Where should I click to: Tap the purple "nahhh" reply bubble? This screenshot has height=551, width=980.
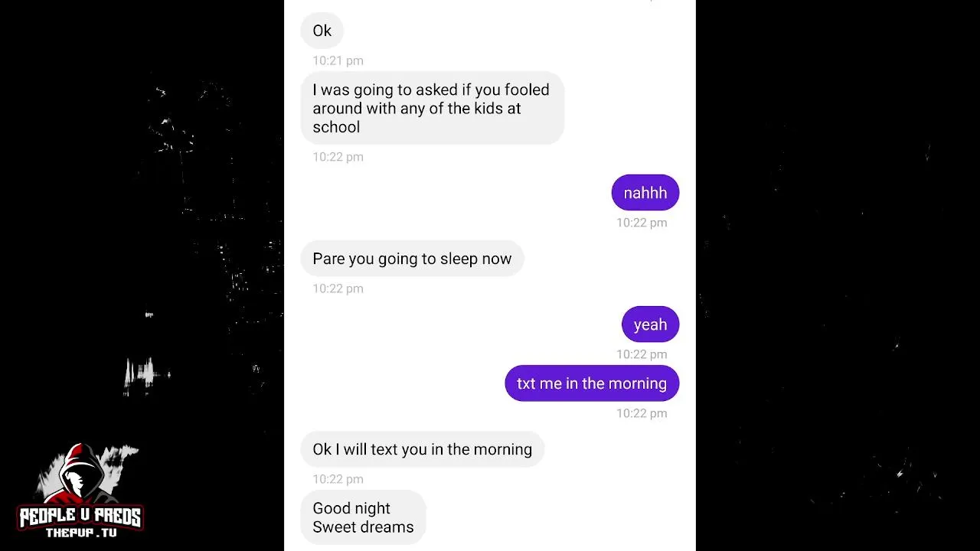coord(645,193)
